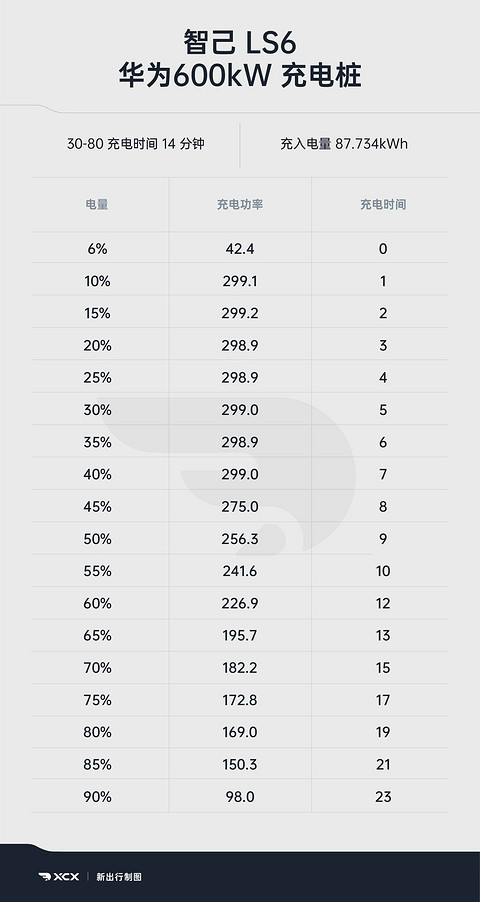Select the 80% battery level cell

pos(97,732)
